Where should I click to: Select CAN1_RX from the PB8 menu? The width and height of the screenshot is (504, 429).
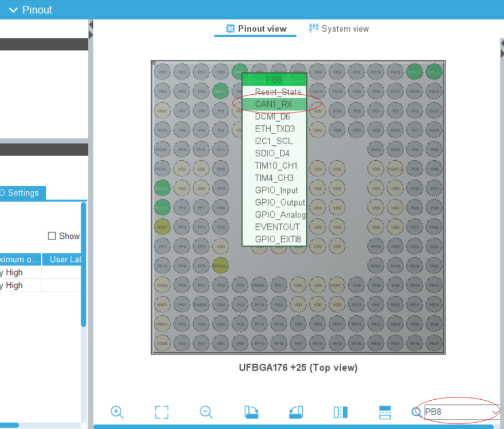(x=275, y=105)
